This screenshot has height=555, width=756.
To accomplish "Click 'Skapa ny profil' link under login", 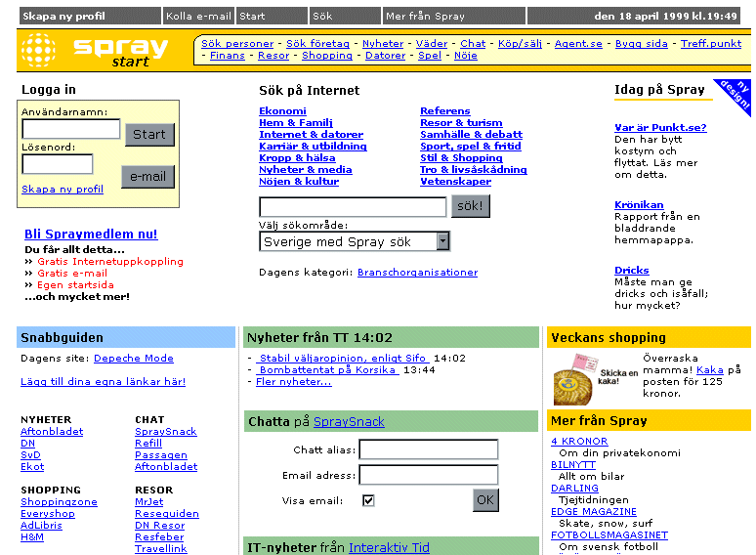I will (63, 189).
